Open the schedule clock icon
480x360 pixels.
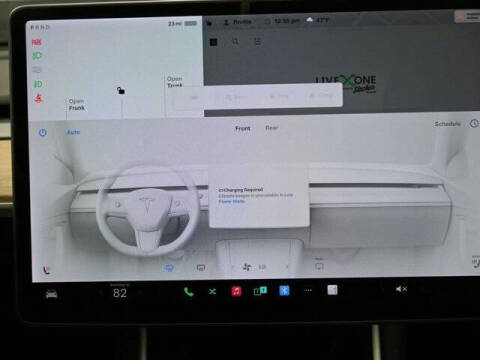coord(474,123)
